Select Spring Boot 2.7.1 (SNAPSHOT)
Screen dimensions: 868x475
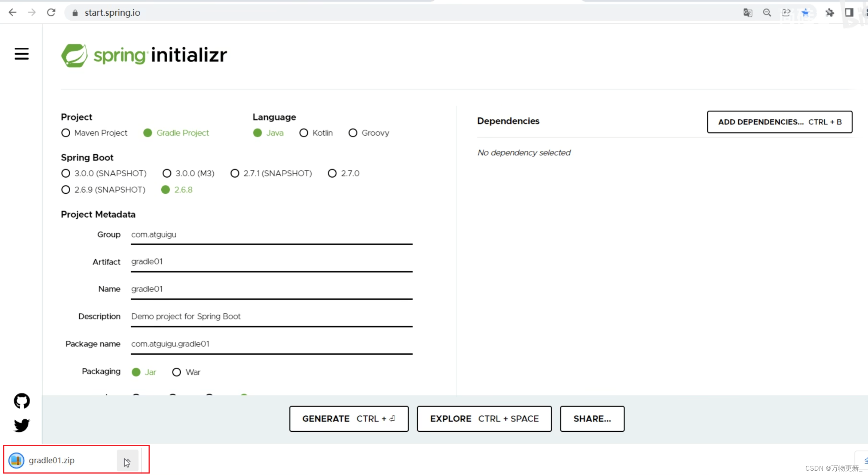[271, 173]
